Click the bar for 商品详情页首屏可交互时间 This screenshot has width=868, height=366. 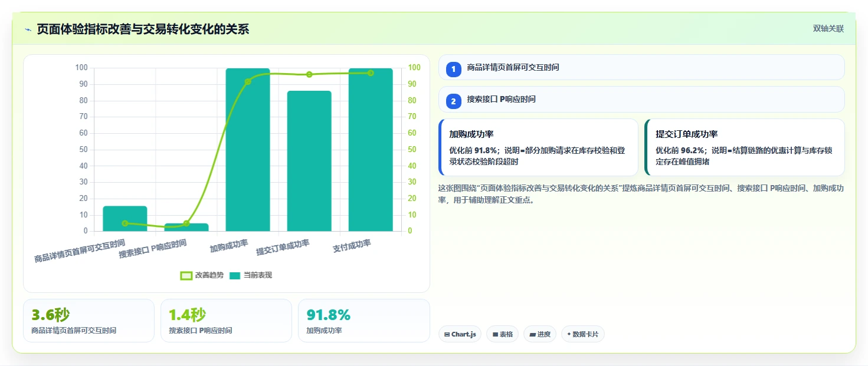(125, 219)
